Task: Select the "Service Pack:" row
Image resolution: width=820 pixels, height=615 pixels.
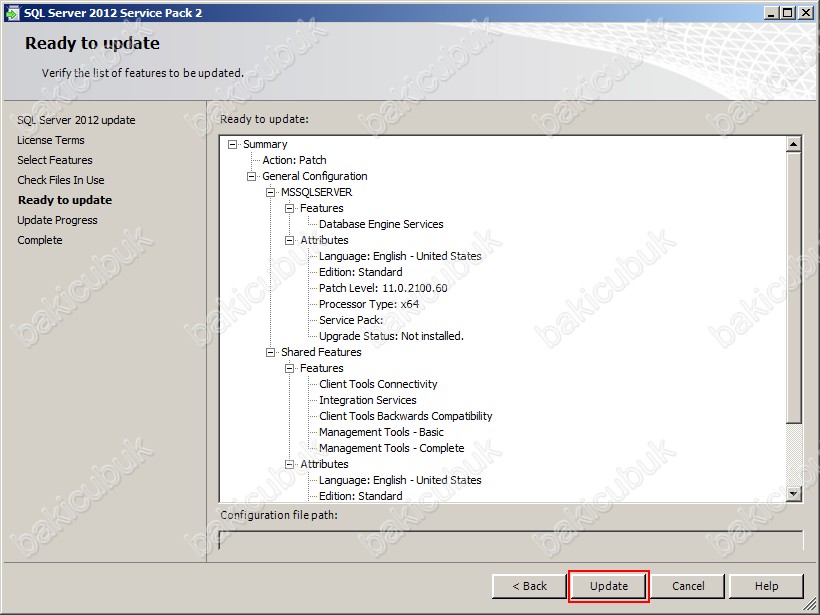Action: 351,320
